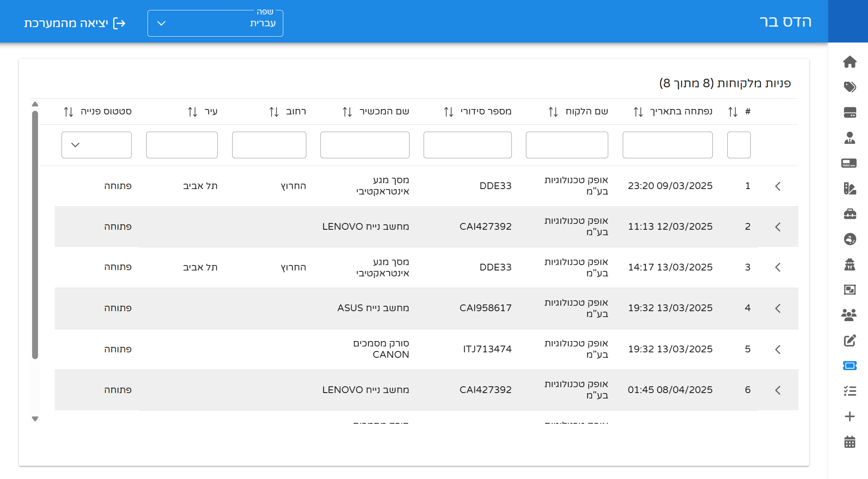This screenshot has width=868, height=479.
Task: Open the tags icon in sidebar
Action: click(849, 87)
